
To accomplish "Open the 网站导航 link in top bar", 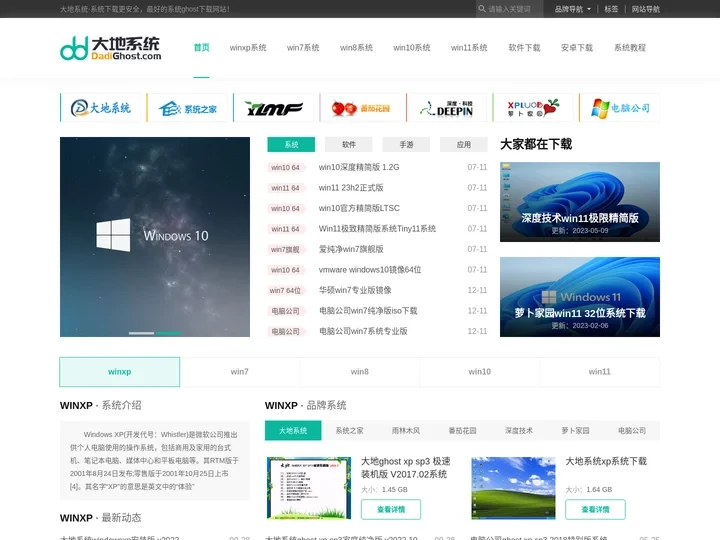I will click(646, 9).
